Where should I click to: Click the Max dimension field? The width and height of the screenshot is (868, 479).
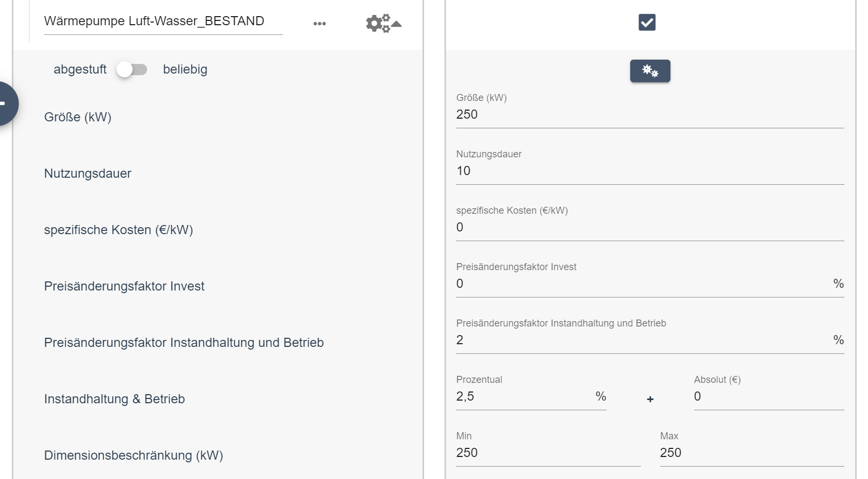click(x=752, y=453)
